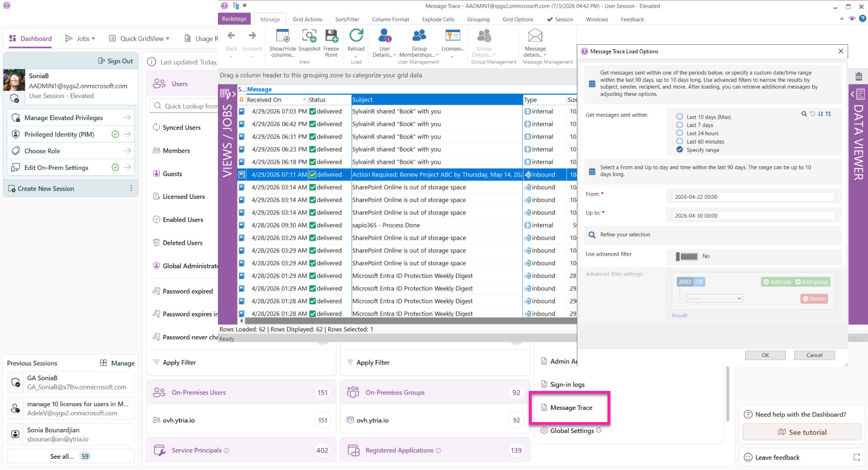The height and width of the screenshot is (470, 868).
Task: Open Create New Session options menu
Action: pyautogui.click(x=131, y=188)
